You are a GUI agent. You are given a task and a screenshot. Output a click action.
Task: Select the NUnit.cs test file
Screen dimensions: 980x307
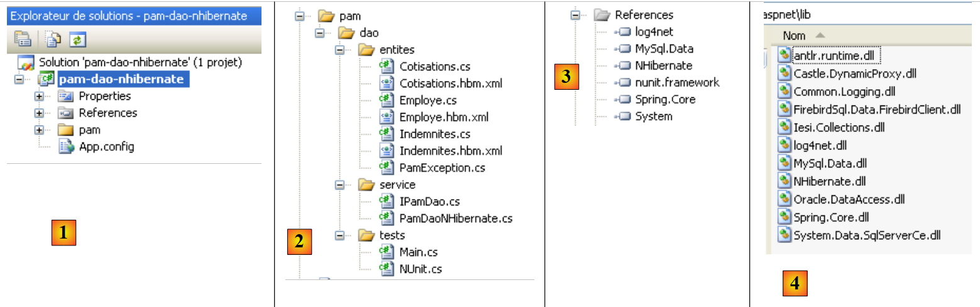click(x=420, y=269)
